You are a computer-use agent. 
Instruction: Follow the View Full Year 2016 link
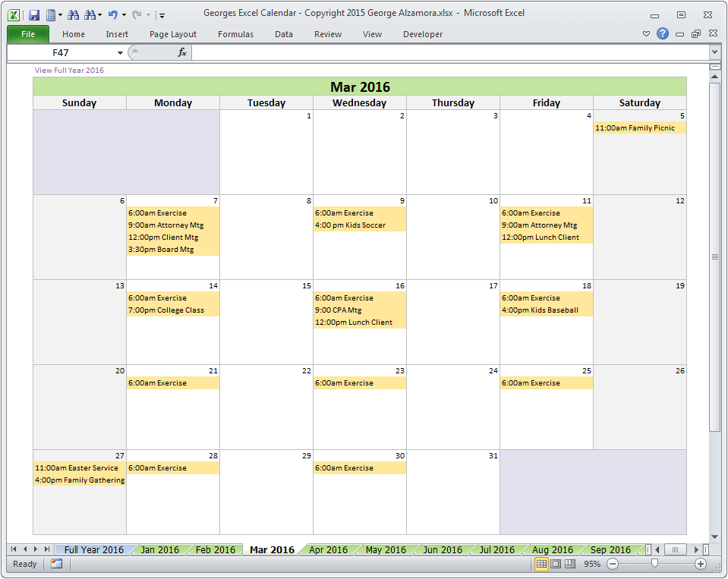click(69, 70)
